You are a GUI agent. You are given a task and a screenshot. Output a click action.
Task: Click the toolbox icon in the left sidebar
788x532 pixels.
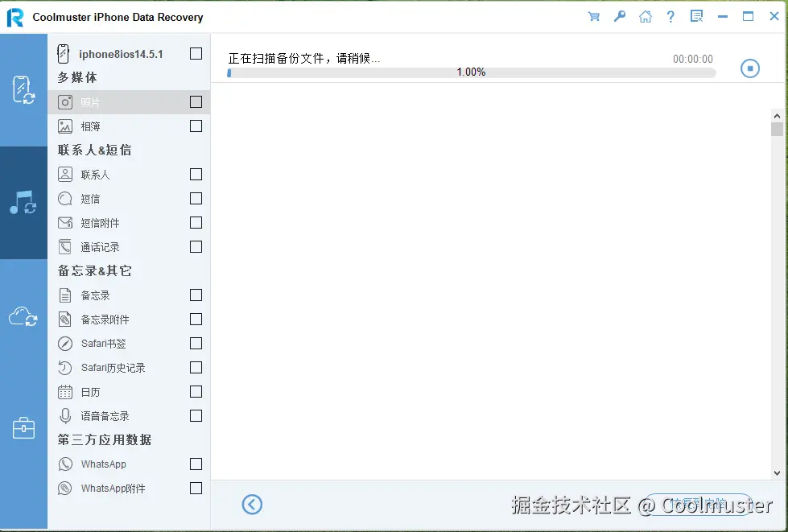tap(24, 428)
